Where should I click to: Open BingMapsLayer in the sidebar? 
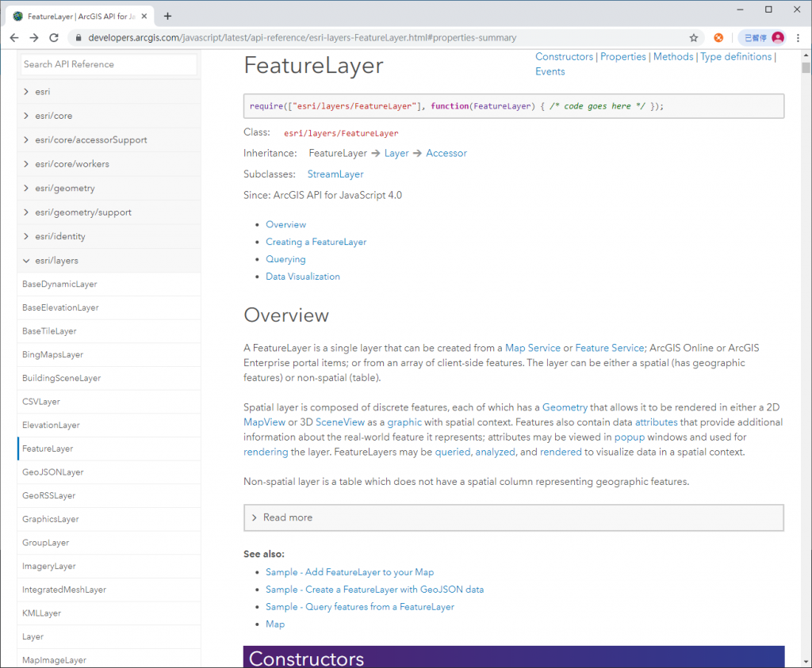[x=109, y=354]
